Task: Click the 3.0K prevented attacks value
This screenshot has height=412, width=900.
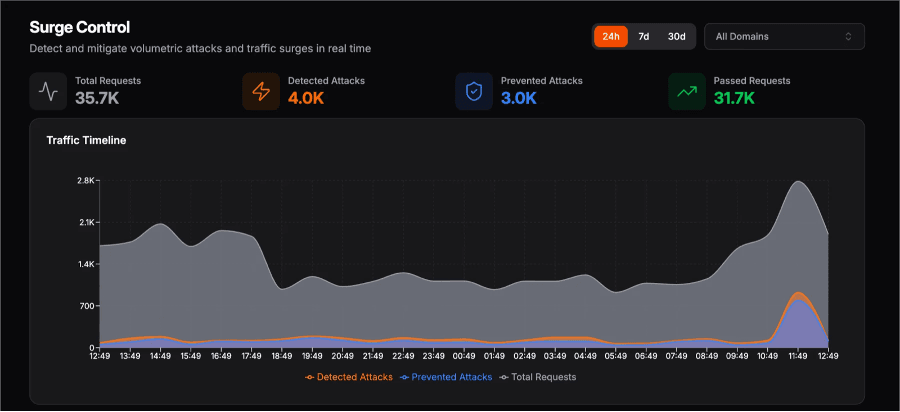Action: tap(519, 98)
